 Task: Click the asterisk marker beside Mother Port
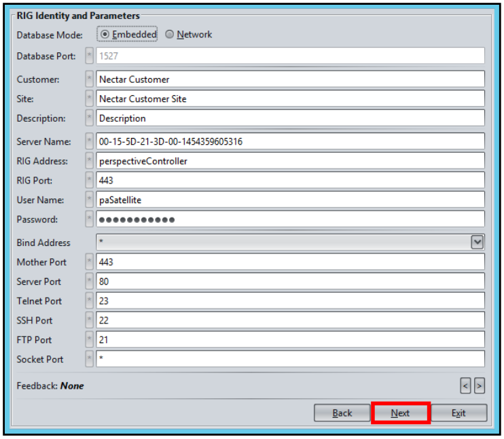90,262
